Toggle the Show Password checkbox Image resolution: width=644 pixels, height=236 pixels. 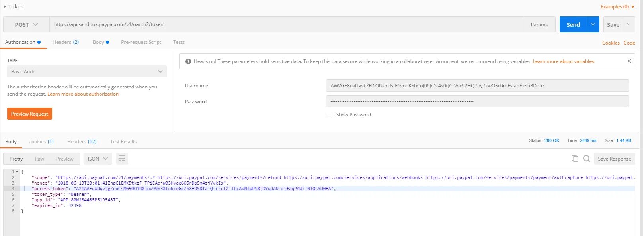(x=329, y=114)
